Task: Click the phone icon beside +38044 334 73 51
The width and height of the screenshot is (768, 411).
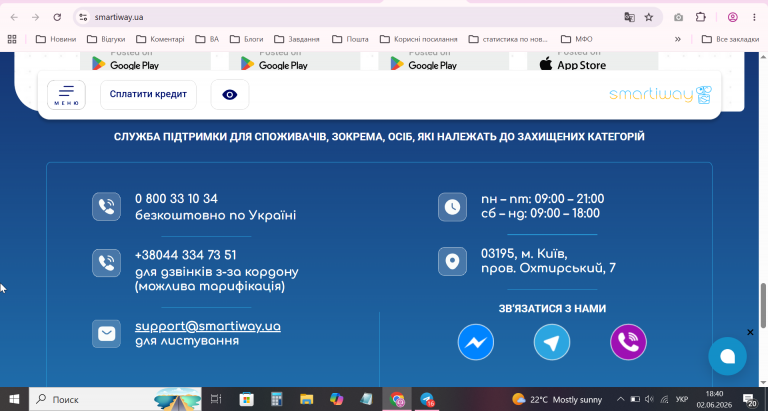Action: [x=106, y=263]
